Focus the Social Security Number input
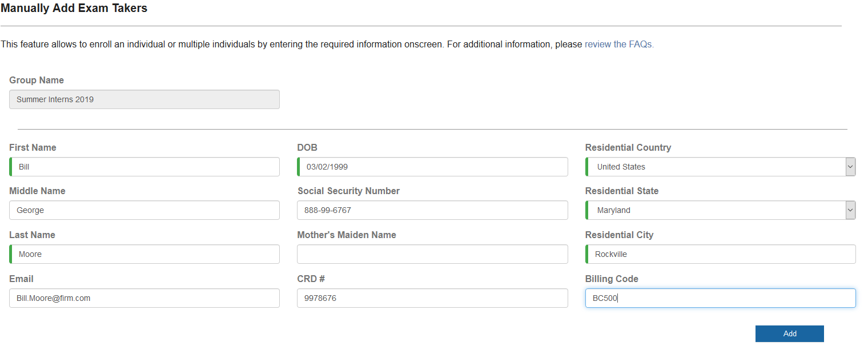 pyautogui.click(x=432, y=210)
